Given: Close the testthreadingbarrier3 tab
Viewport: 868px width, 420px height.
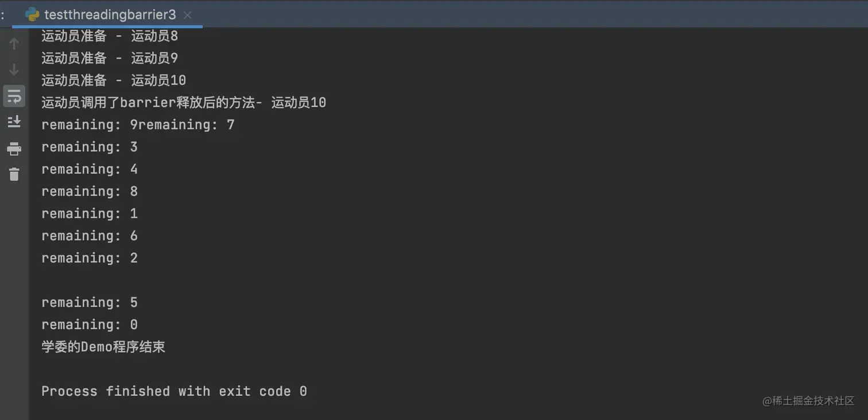Looking at the screenshot, I should 188,16.
